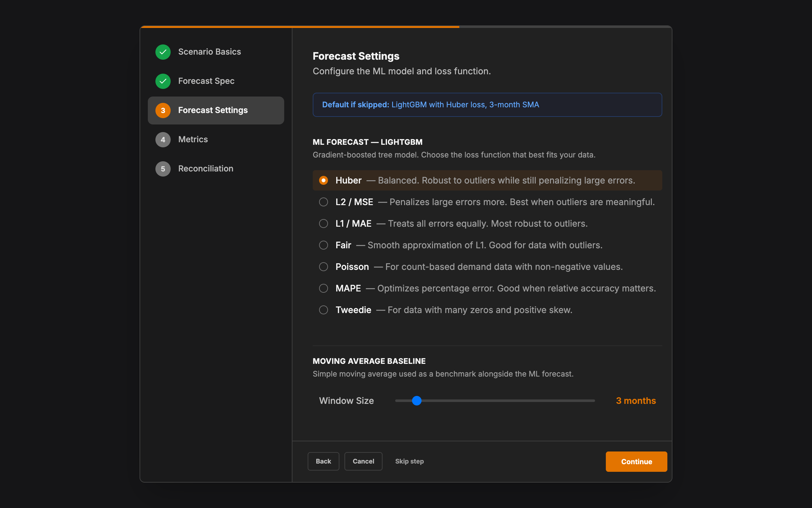Click the 'Gradient-boosted tree model' description text
The height and width of the screenshot is (508, 812).
point(454,155)
